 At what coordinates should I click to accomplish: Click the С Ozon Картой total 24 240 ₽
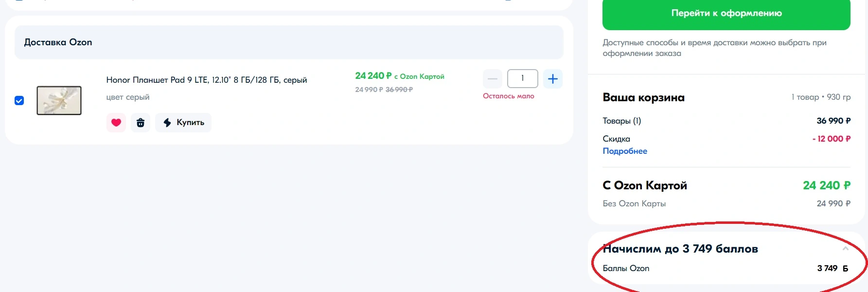point(827,185)
